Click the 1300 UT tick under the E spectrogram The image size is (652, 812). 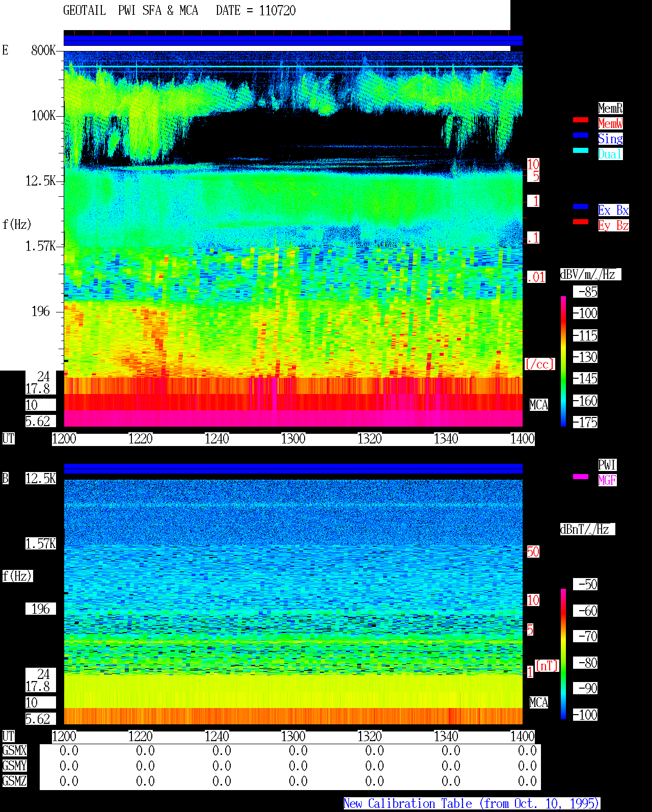293,439
